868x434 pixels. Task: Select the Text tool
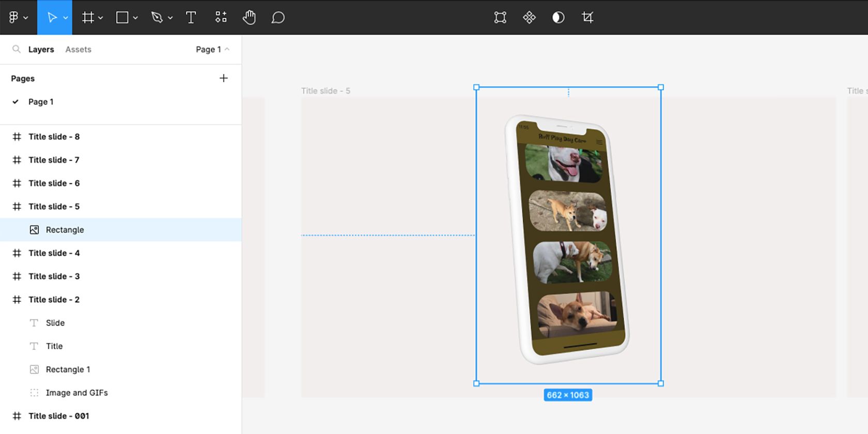click(x=191, y=18)
